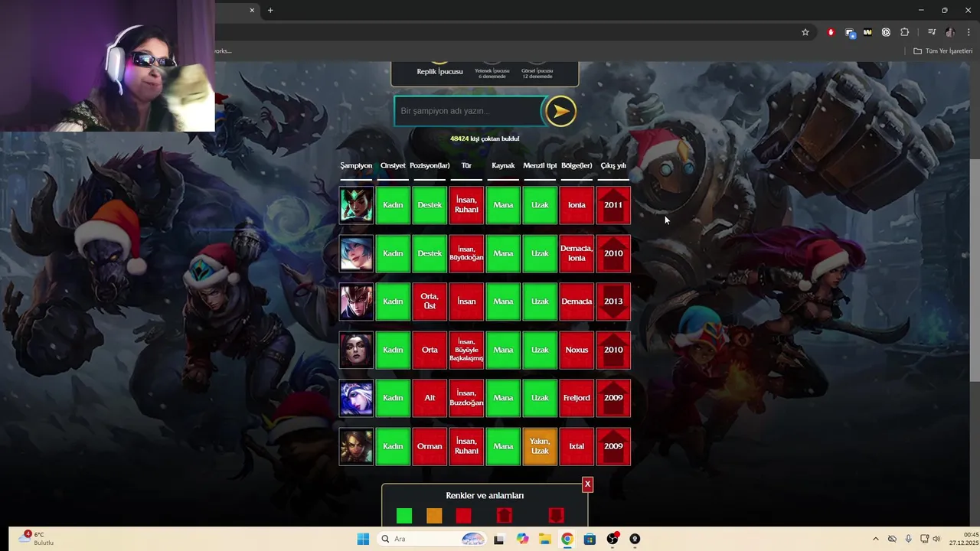This screenshot has height=551, width=980.
Task: Click the orange Yakın, Uzak cell
Action: point(540,446)
